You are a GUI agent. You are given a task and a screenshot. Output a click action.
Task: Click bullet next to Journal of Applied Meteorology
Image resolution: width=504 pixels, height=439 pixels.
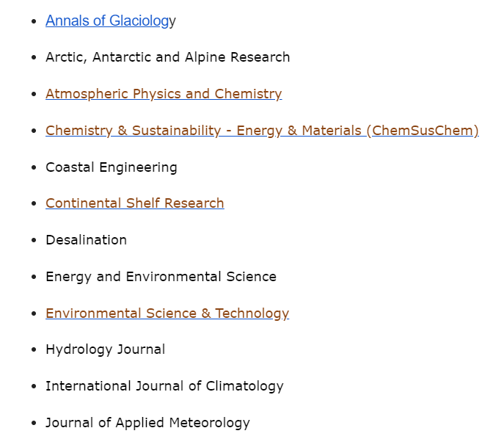coord(33,424)
